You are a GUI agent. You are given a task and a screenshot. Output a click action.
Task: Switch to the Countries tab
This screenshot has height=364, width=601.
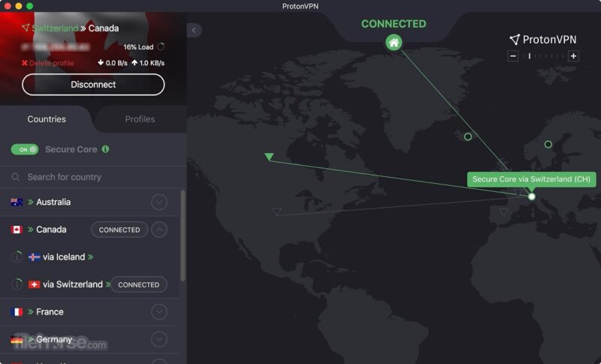47,119
